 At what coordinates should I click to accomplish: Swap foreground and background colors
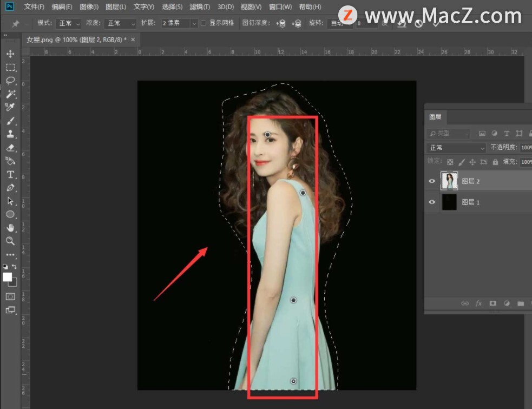[x=14, y=267]
